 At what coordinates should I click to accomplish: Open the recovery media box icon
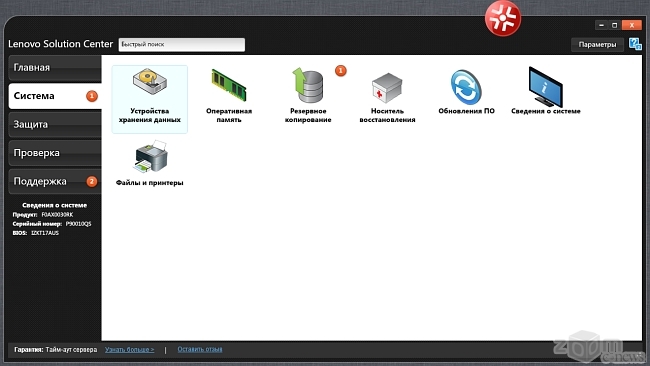point(387,88)
